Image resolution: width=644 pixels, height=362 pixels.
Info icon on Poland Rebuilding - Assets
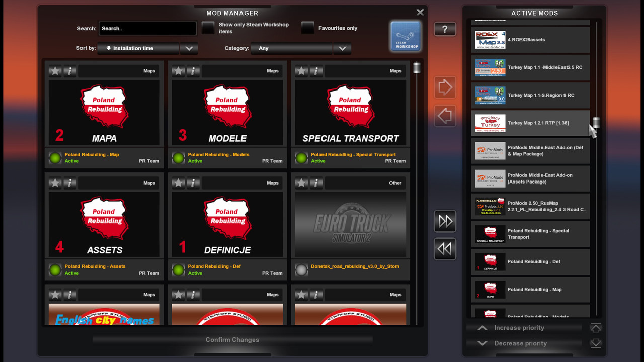click(x=70, y=183)
